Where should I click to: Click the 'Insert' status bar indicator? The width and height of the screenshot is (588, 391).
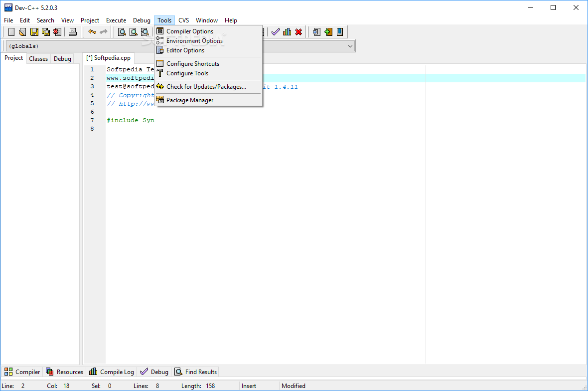[x=249, y=386]
